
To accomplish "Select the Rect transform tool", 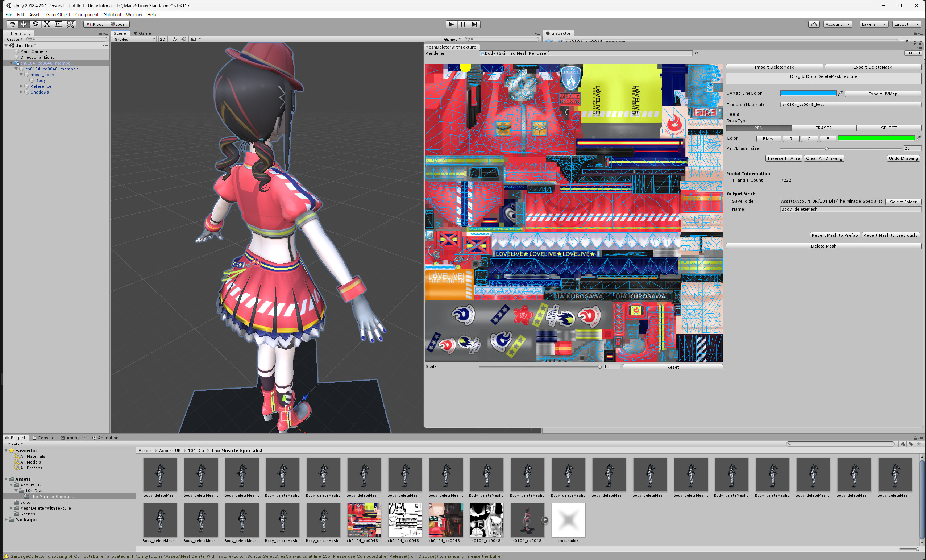I will click(x=59, y=24).
